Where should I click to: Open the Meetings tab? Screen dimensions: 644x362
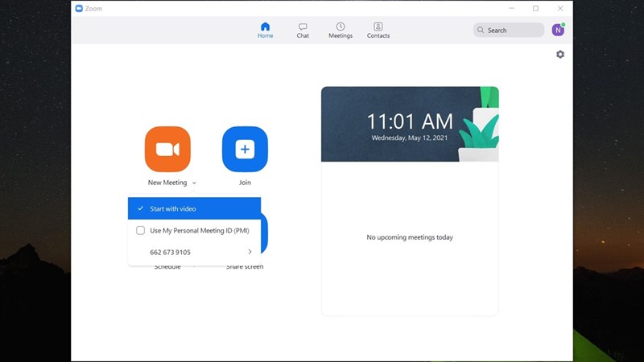[341, 31]
